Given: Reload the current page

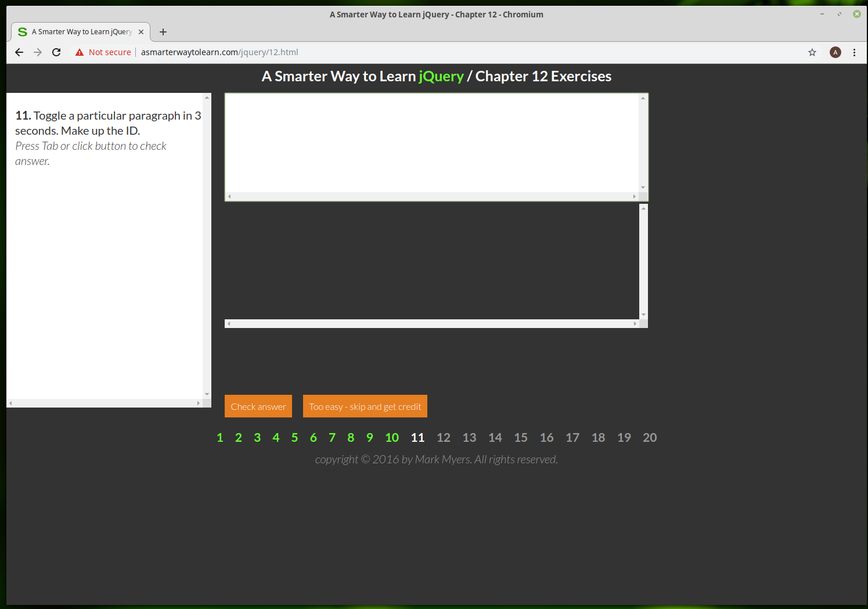Looking at the screenshot, I should click(56, 52).
